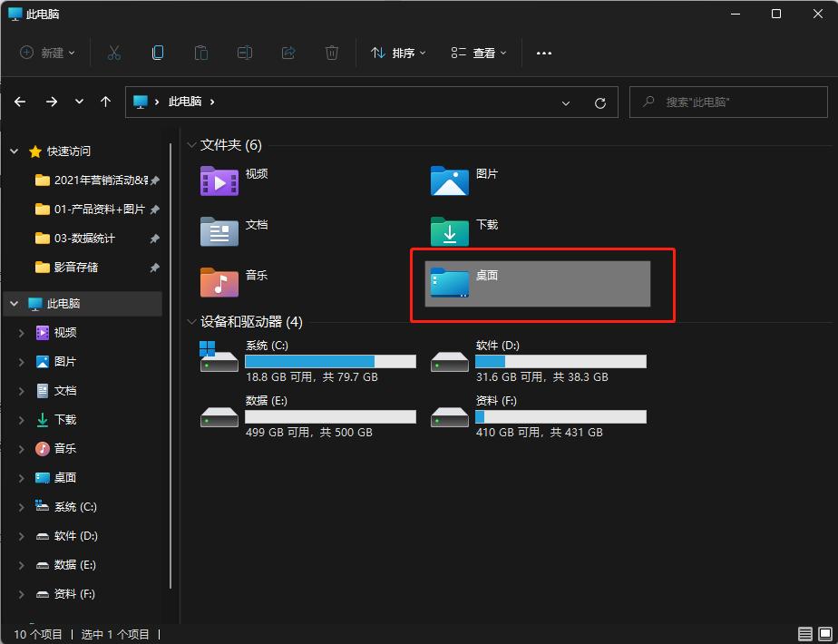
Task: Delete the selected folder via trash icon
Action: pos(331,53)
